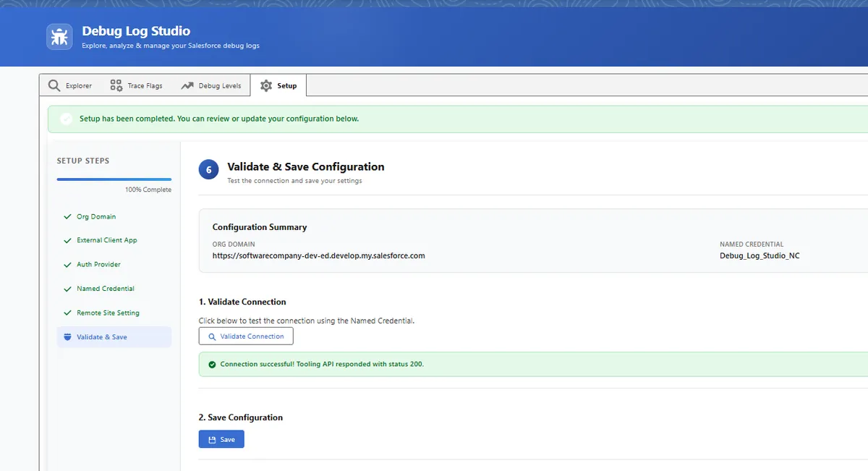Click the Save button

(x=221, y=439)
